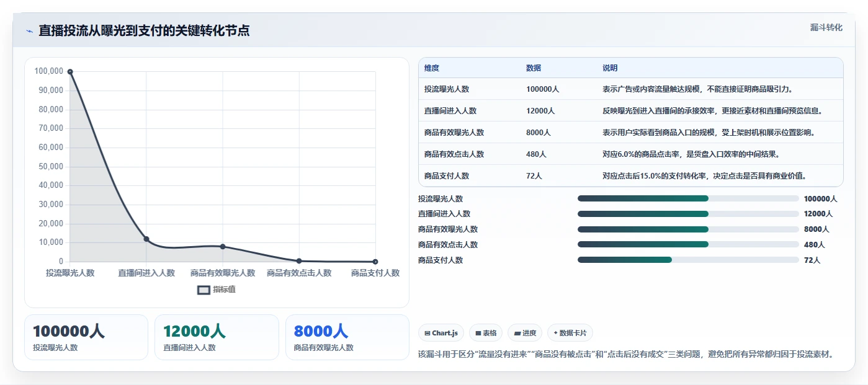This screenshot has width=868, height=385.
Task: Click the 商品有效曝光人数 progress bar
Action: point(688,229)
